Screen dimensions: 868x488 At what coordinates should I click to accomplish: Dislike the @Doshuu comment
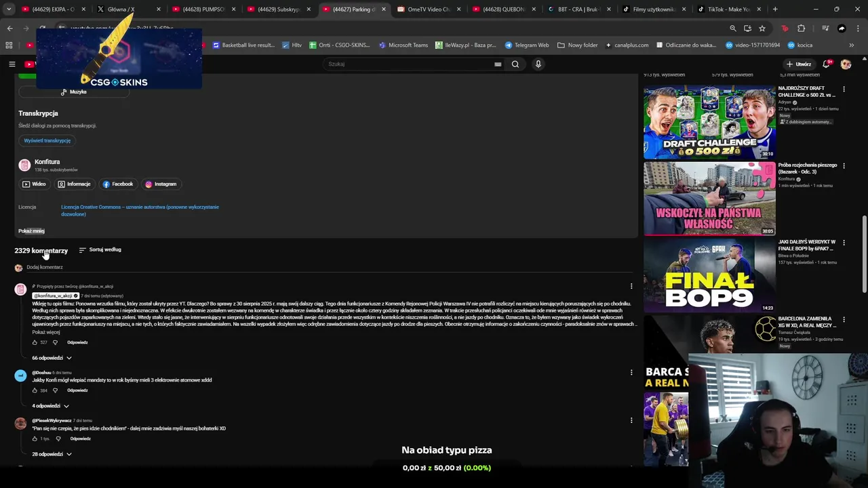(x=55, y=390)
